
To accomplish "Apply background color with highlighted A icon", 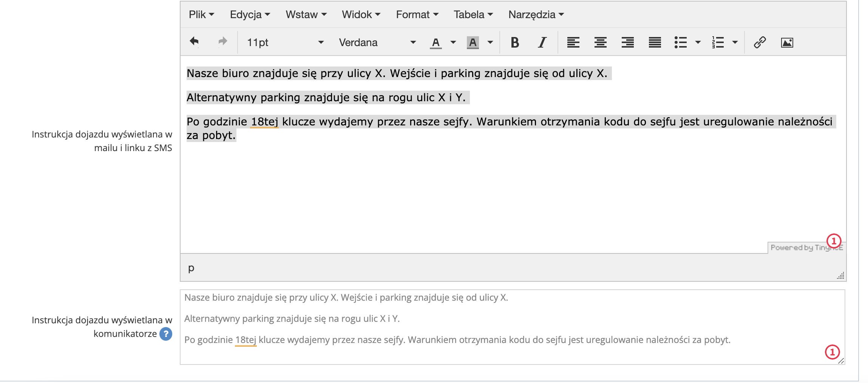I will click(x=473, y=43).
